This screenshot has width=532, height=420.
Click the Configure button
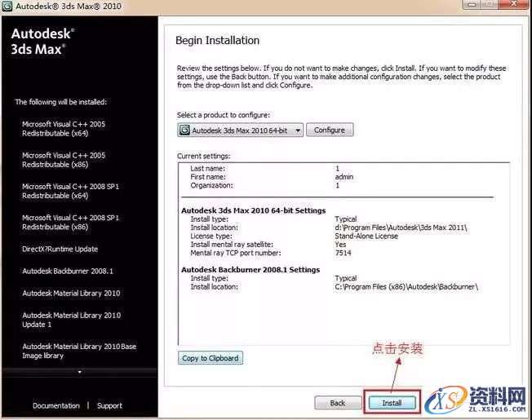(x=330, y=130)
